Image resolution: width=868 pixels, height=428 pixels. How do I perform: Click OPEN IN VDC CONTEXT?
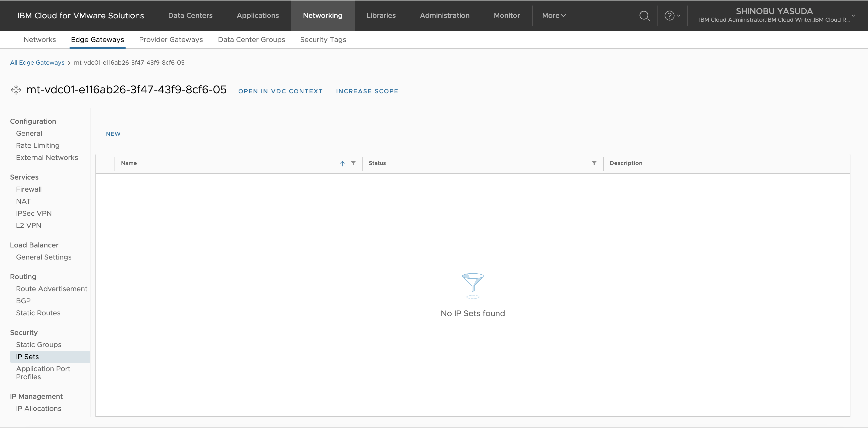tap(280, 91)
